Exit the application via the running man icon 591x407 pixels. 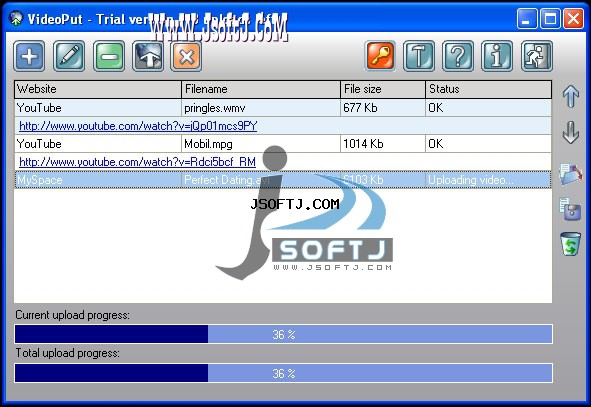tap(537, 57)
